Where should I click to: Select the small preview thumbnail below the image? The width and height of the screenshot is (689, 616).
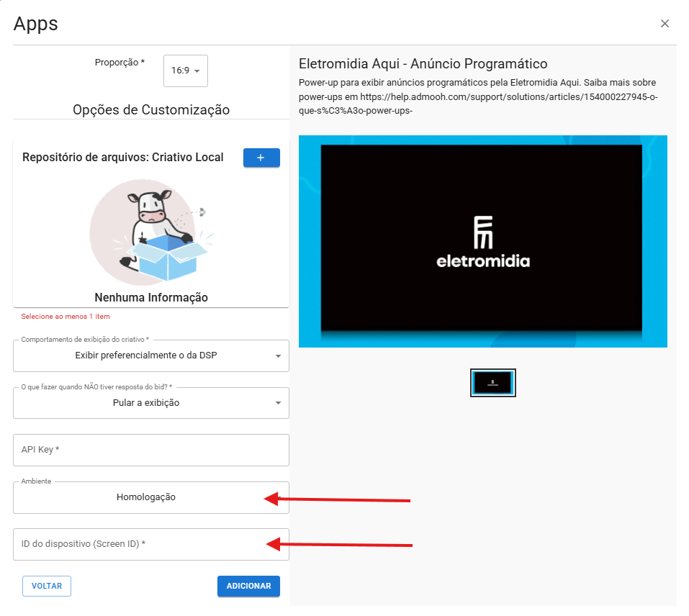click(x=493, y=383)
